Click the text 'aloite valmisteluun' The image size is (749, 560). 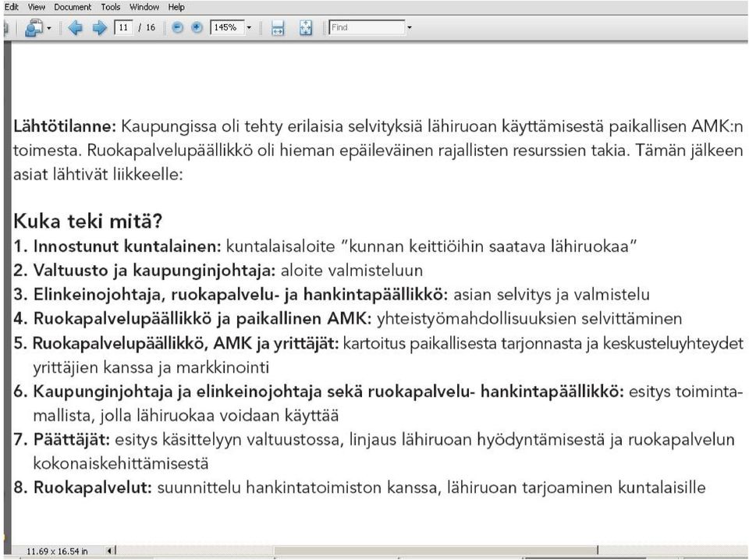[352, 271]
